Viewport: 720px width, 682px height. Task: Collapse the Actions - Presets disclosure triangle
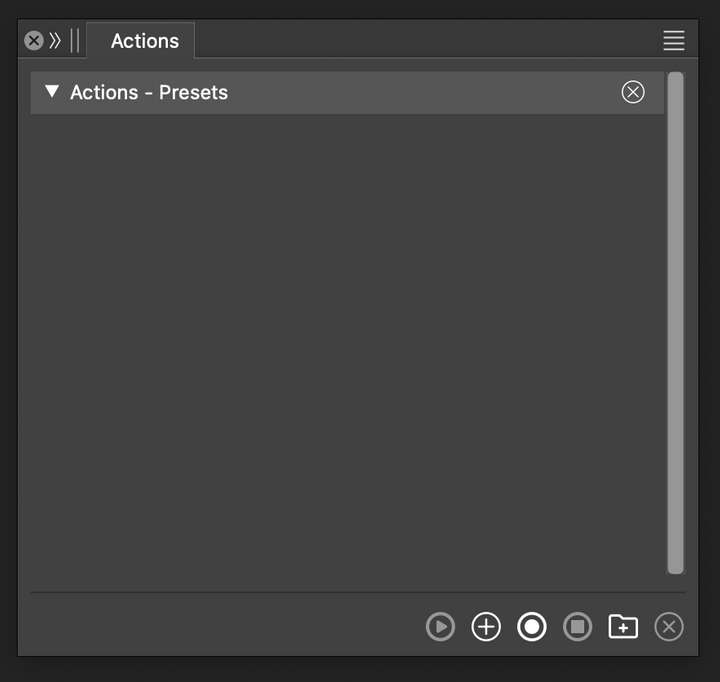[52, 91]
